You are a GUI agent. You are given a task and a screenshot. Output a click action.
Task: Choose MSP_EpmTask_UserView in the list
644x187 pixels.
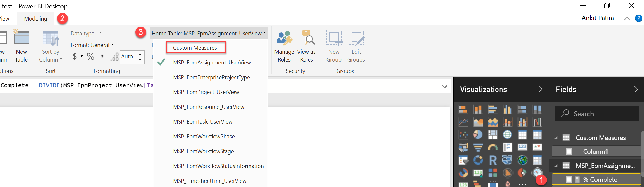coord(203,122)
